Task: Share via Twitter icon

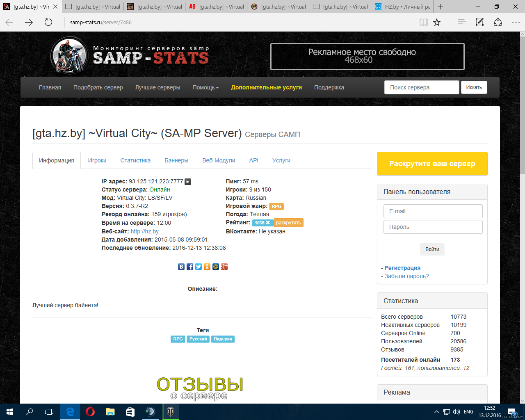Action: click(x=199, y=267)
